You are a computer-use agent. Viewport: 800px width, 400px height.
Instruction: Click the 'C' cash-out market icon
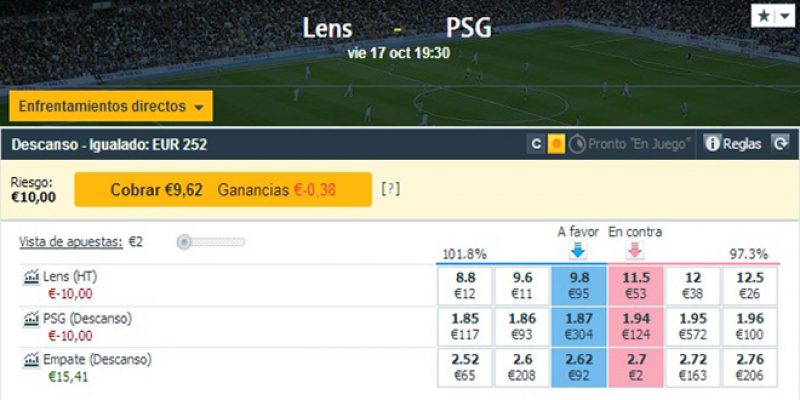537,144
